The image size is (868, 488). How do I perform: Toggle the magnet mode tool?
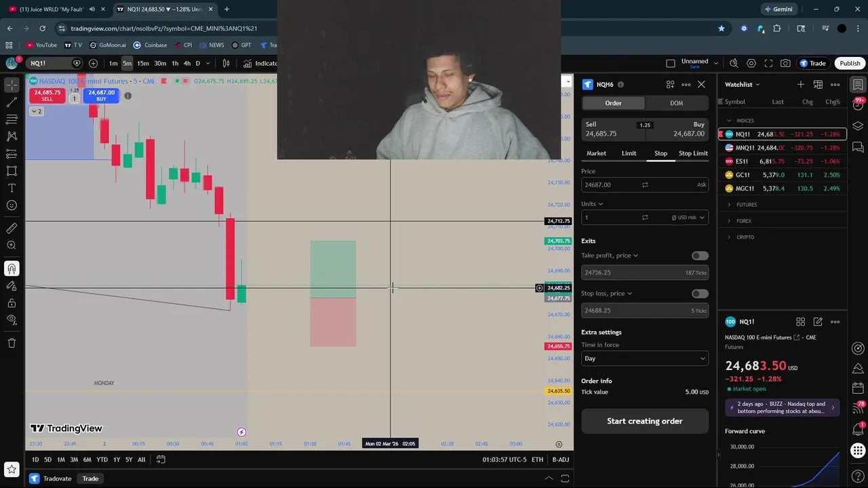click(x=12, y=268)
